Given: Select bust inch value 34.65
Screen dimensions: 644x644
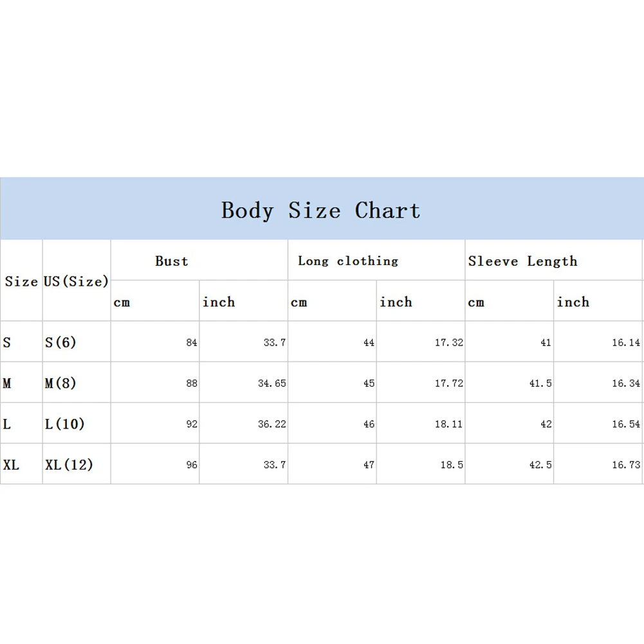Looking at the screenshot, I should (271, 383).
